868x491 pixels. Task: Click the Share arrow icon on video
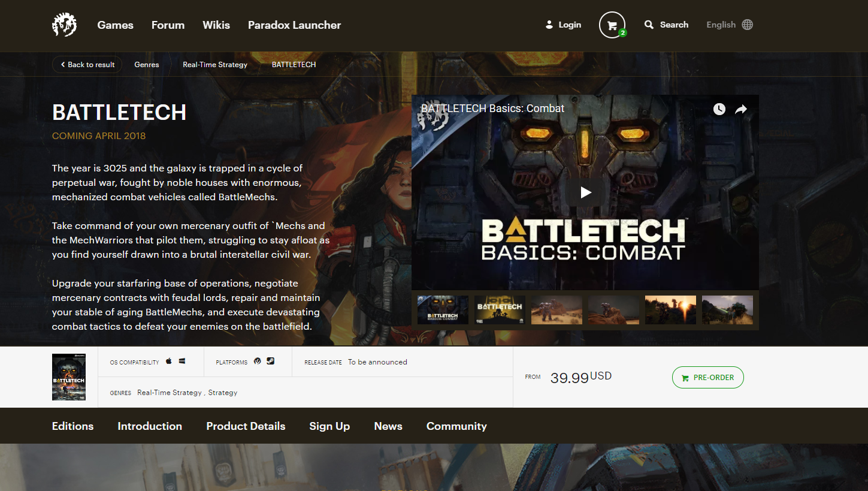(741, 109)
